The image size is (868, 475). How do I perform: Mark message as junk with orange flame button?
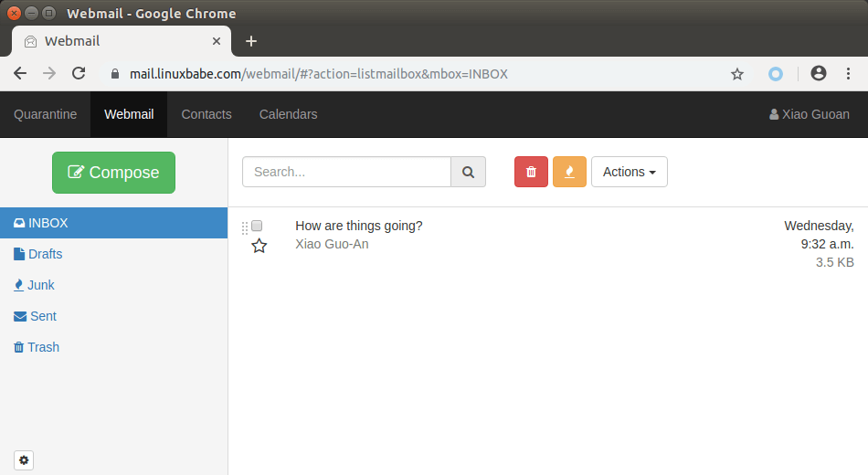(x=569, y=172)
